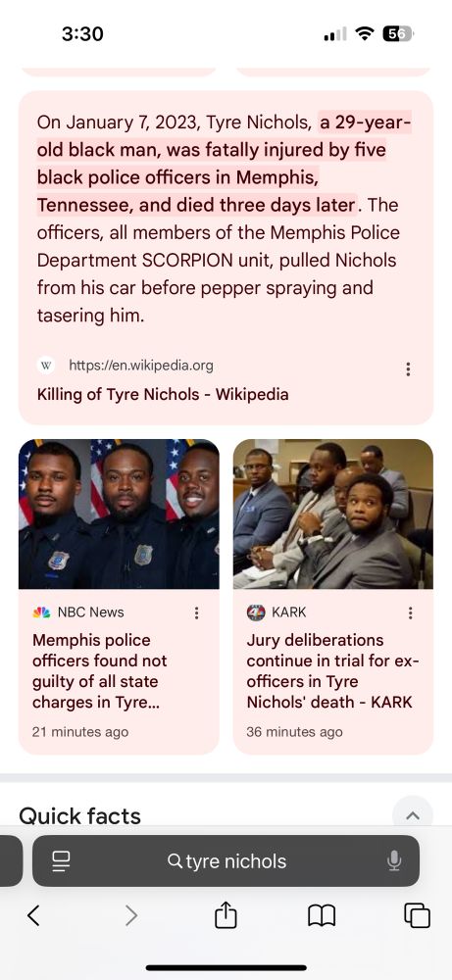Open KARK jury deliberations headline
The image size is (452, 980).
click(332, 671)
